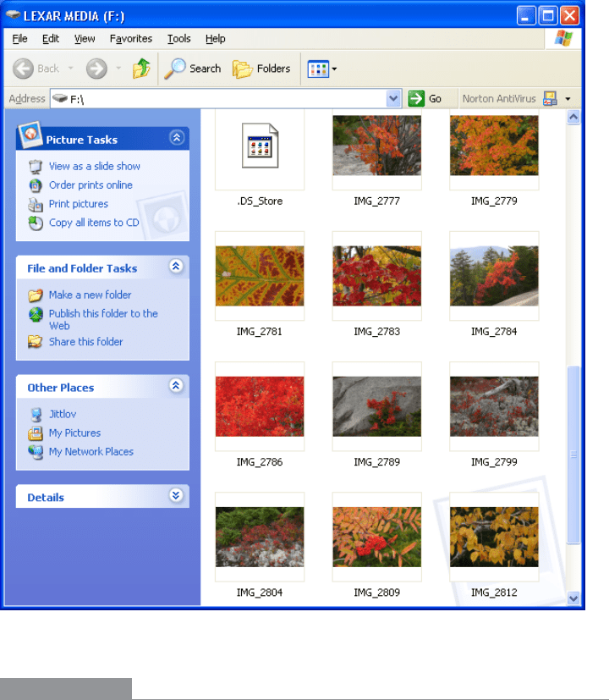Select the IMG_2789 rock thumbnail
Screen dimensions: 609x700
tap(376, 406)
